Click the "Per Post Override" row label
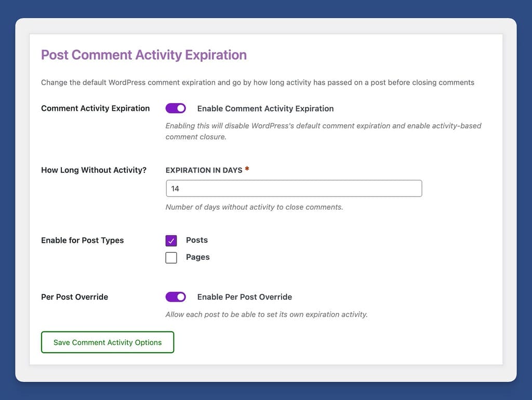 75,297
